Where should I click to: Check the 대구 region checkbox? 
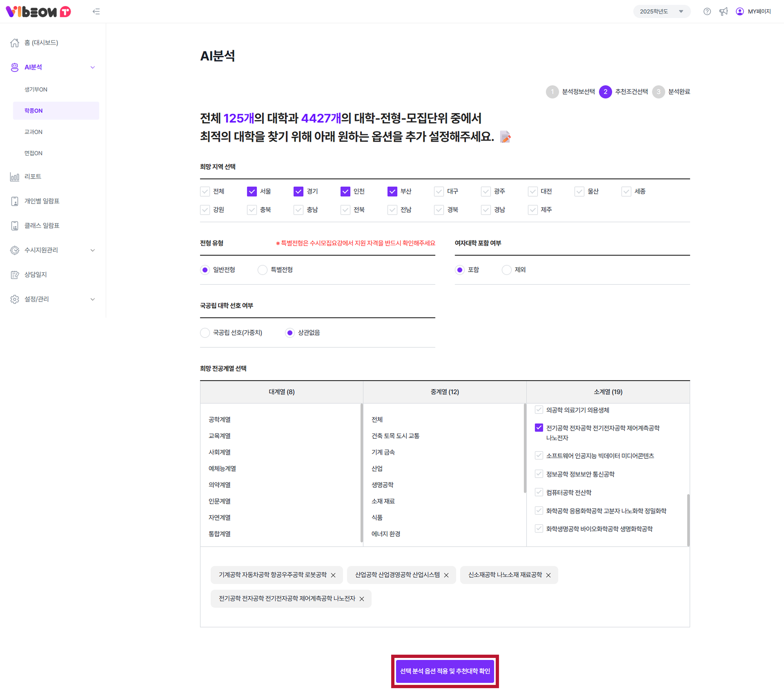click(439, 192)
